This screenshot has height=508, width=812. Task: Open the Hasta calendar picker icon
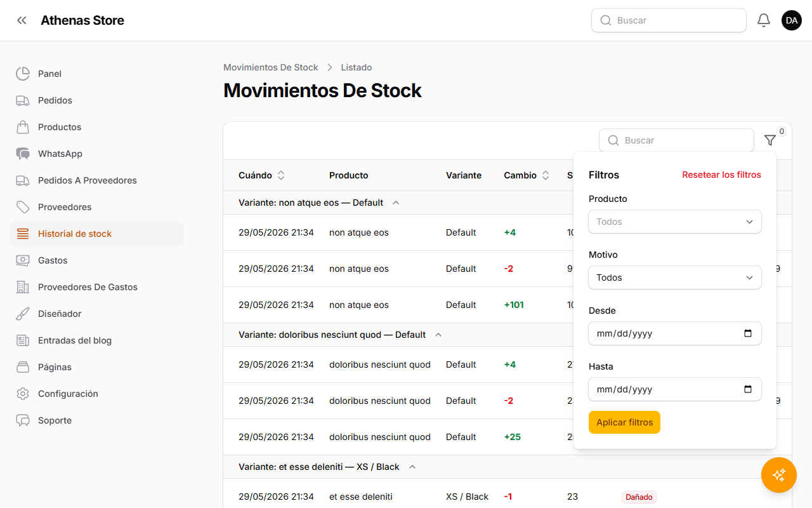[748, 389]
